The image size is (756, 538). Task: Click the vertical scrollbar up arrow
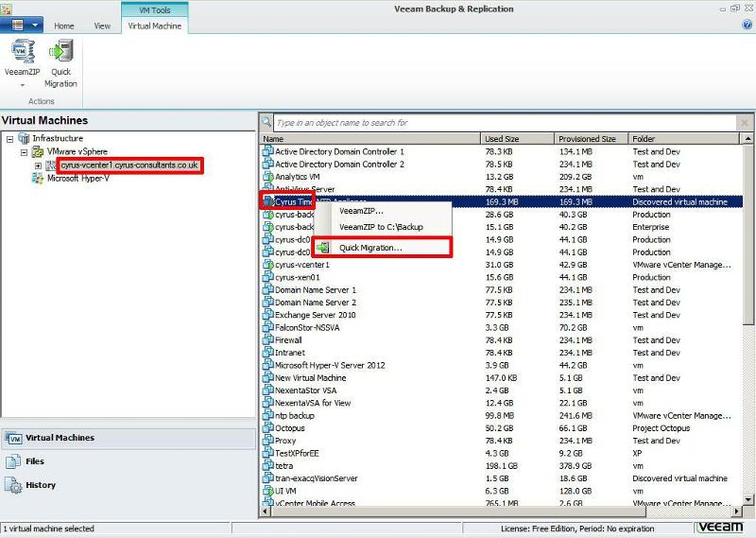coord(747,138)
